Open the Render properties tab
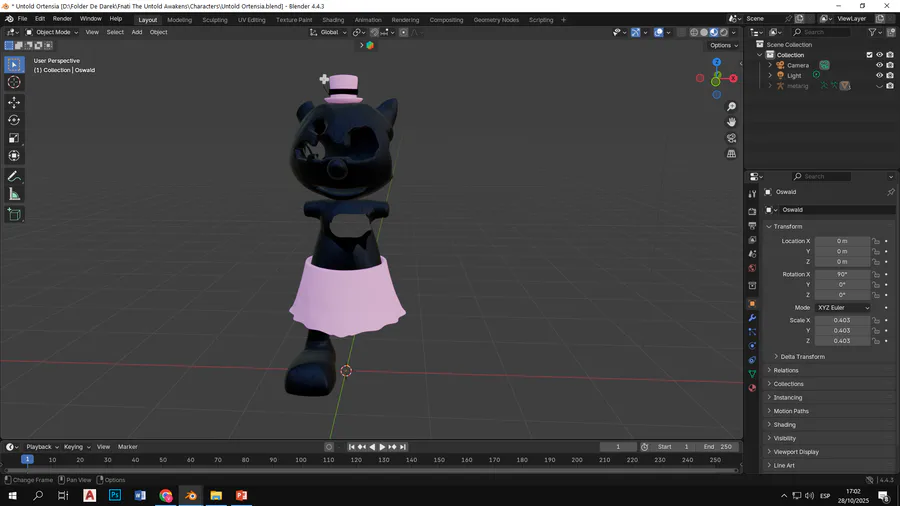This screenshot has width=900, height=506. 752,212
